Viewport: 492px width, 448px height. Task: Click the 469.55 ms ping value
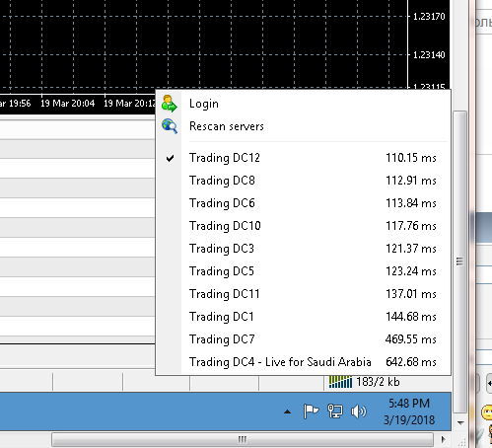(411, 339)
